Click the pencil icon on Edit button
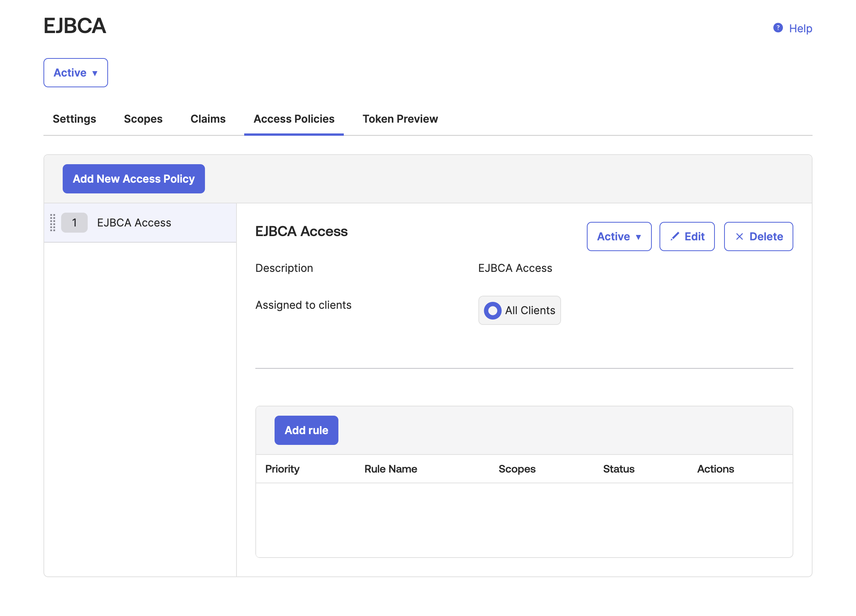Image resolution: width=856 pixels, height=616 pixels. click(674, 236)
